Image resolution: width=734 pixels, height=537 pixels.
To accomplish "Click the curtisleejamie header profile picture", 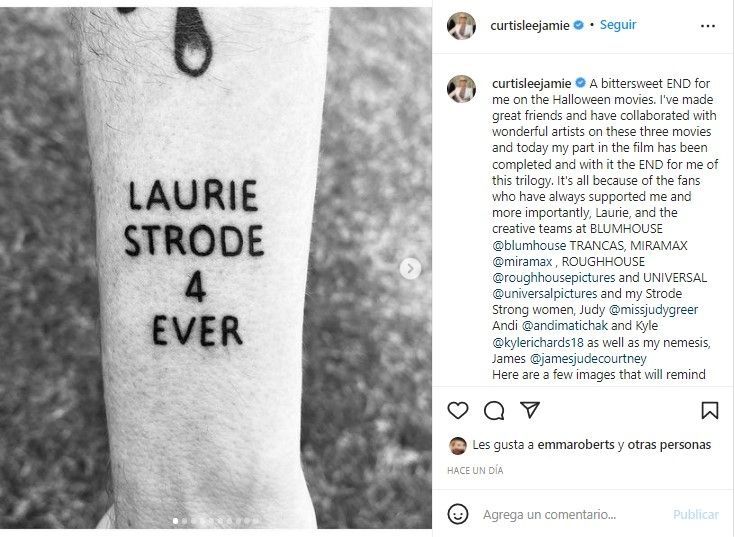I will coord(461,26).
